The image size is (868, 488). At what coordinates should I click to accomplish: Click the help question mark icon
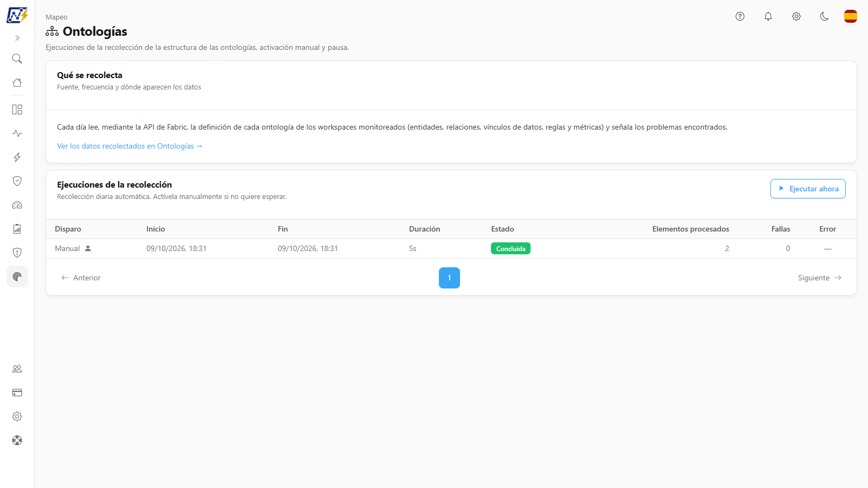(x=740, y=16)
